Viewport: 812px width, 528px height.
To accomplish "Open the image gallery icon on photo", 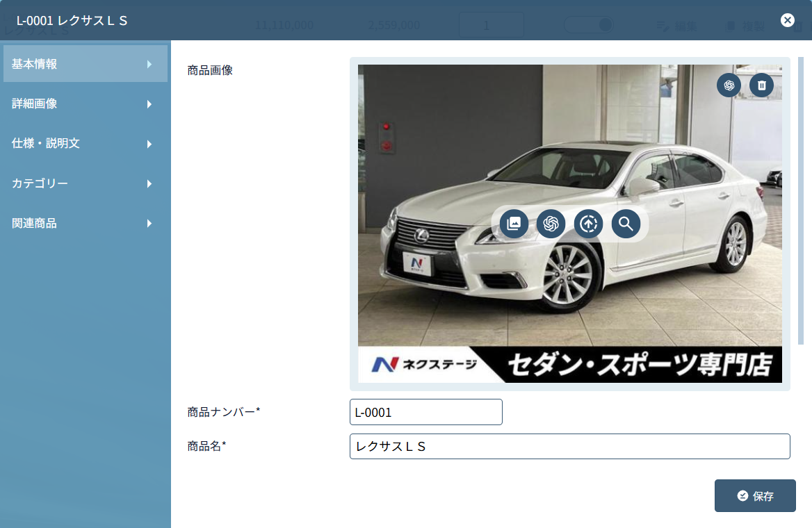I will pos(514,224).
